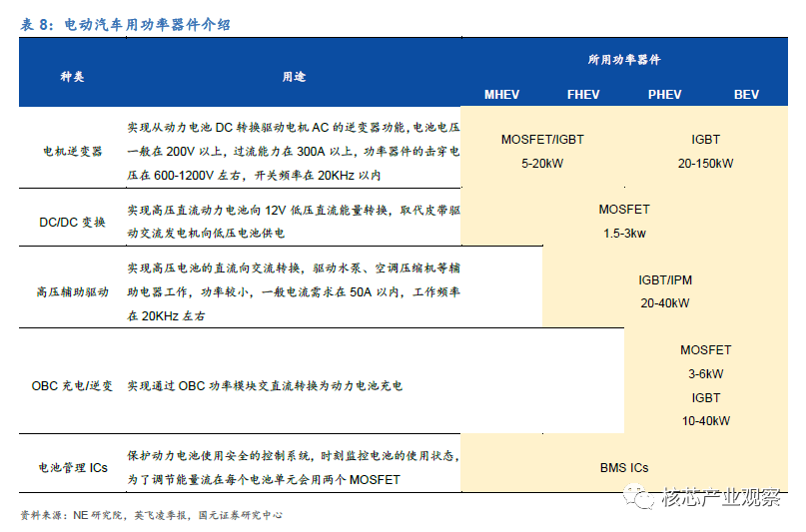
Task: Click the 高压辅助驱动 row label
Action: pyautogui.click(x=71, y=291)
